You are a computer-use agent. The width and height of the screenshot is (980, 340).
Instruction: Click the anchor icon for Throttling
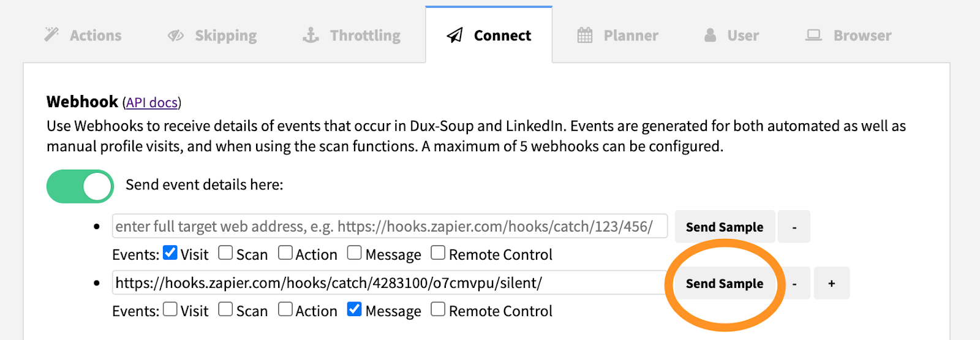coord(311,35)
